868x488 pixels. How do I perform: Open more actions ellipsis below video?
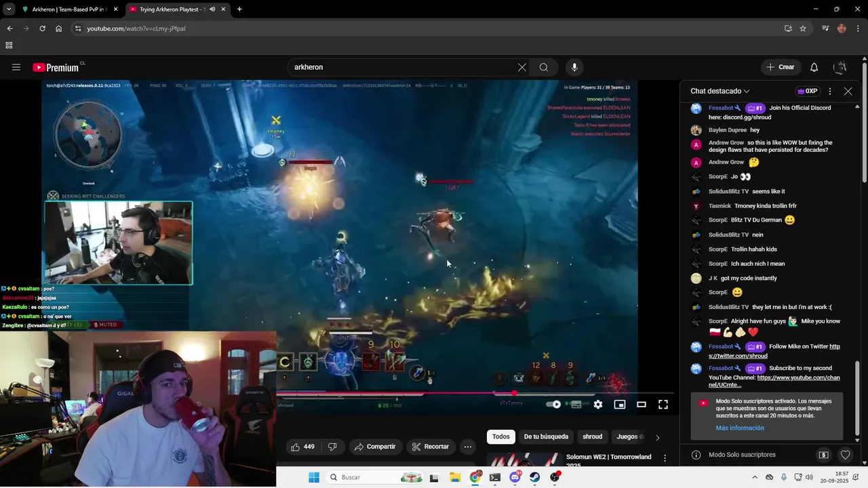coord(467,447)
